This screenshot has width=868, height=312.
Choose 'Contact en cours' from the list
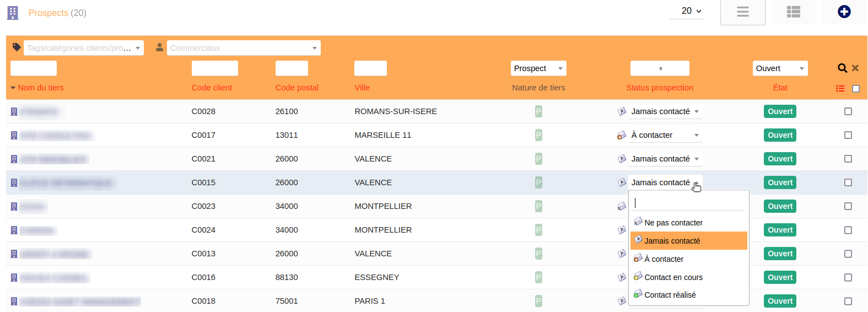pyautogui.click(x=673, y=277)
